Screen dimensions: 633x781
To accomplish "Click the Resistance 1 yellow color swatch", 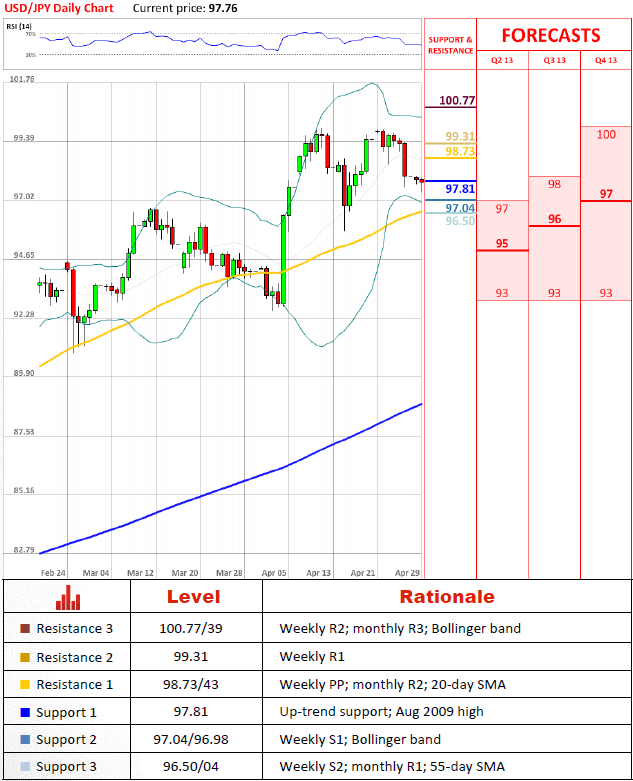I will (x=25, y=684).
